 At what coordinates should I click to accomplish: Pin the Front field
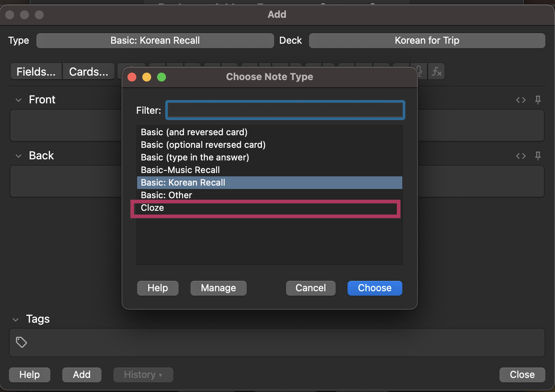click(538, 100)
